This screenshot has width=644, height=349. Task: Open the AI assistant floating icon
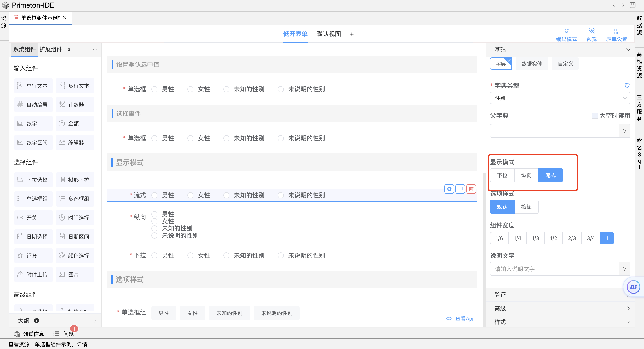(x=633, y=287)
